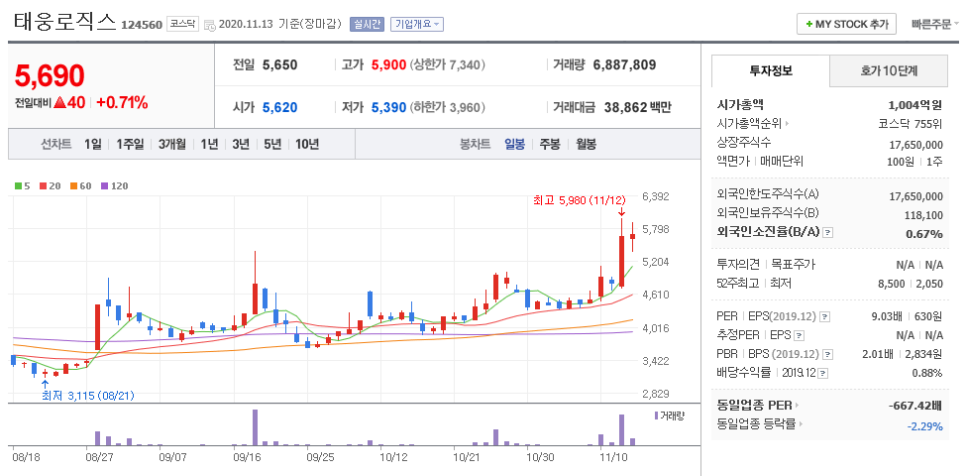The height and width of the screenshot is (476, 966).
Task: Select the 3년 line chart period
Action: (x=241, y=145)
